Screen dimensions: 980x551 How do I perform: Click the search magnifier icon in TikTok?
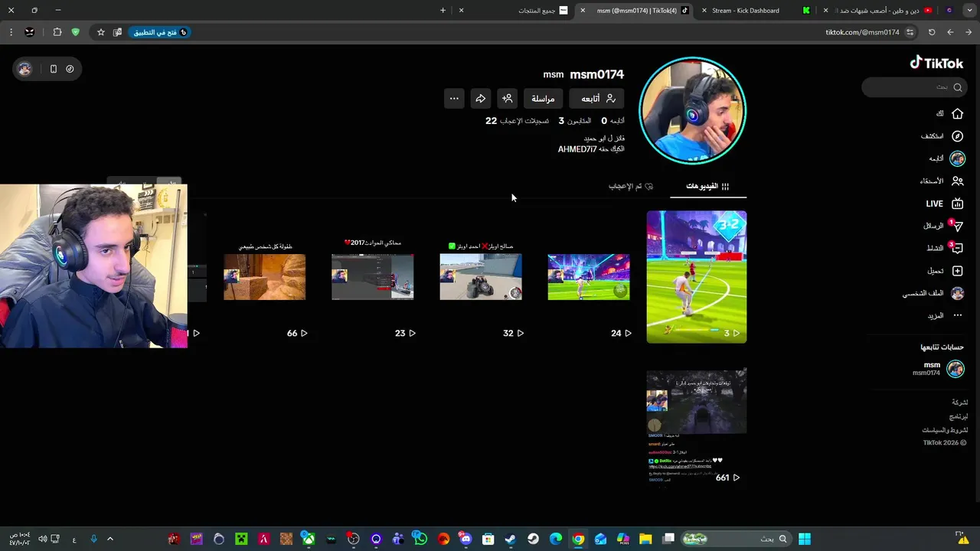click(957, 87)
